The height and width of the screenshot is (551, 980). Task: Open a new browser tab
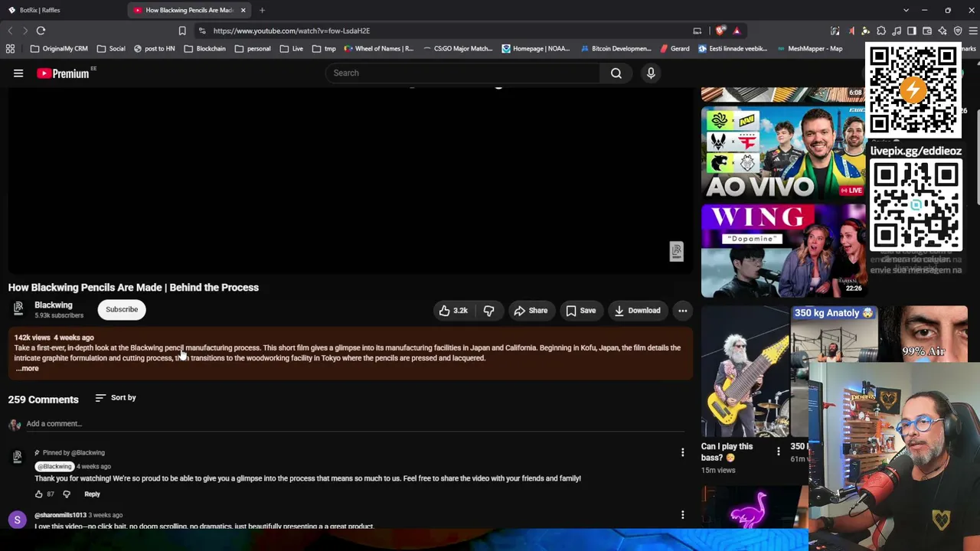coord(262,10)
